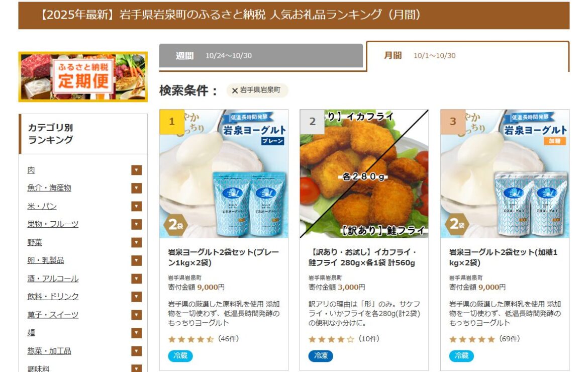Viewport: 588px width, 372px height.
Task: Expand the 肉 category arrow
Action: coord(137,170)
